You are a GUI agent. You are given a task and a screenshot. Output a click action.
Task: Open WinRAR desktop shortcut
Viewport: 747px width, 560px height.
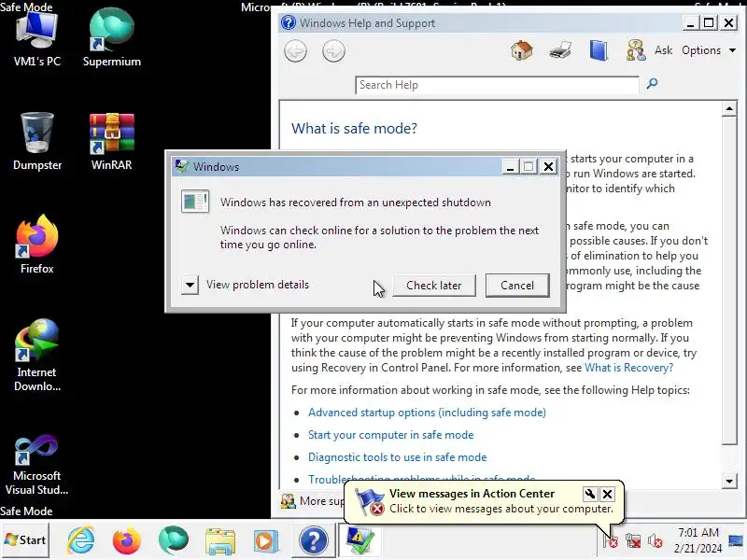pos(112,142)
